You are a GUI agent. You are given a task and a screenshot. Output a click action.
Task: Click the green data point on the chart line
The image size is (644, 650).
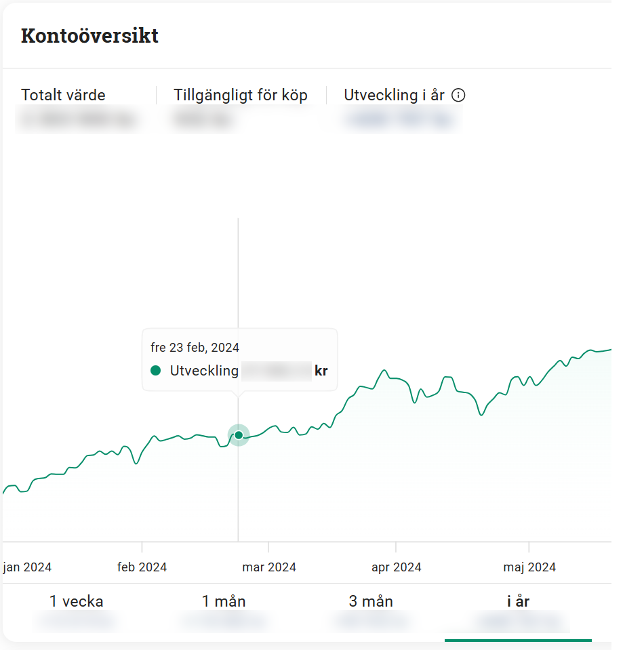239,435
